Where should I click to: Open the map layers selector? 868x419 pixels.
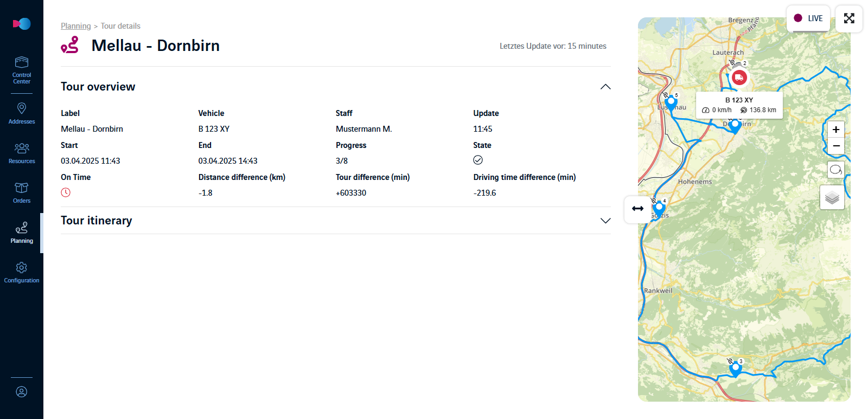[832, 198]
